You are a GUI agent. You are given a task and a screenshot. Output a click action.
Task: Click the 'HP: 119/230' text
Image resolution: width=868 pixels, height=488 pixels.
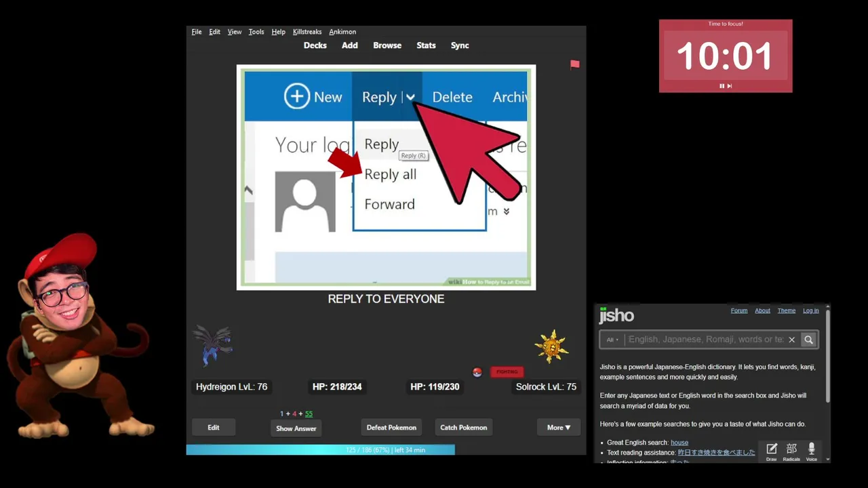coord(435,387)
